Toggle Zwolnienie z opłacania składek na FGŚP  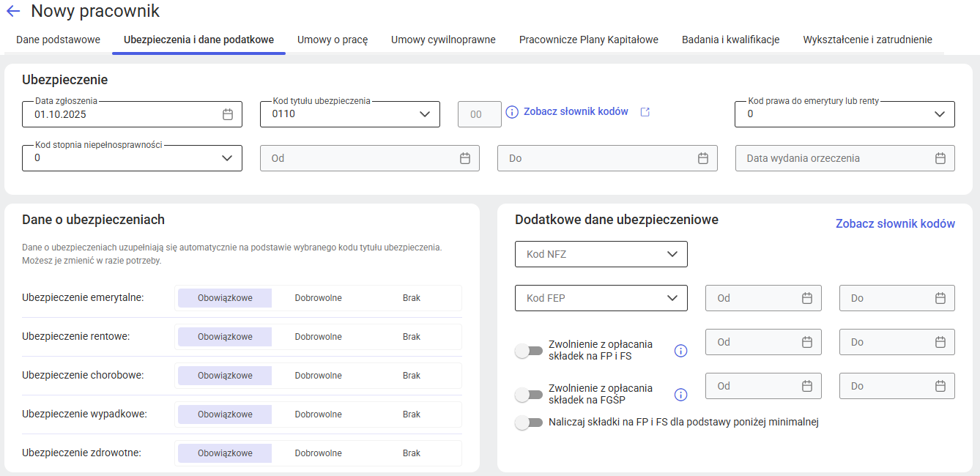(x=528, y=395)
